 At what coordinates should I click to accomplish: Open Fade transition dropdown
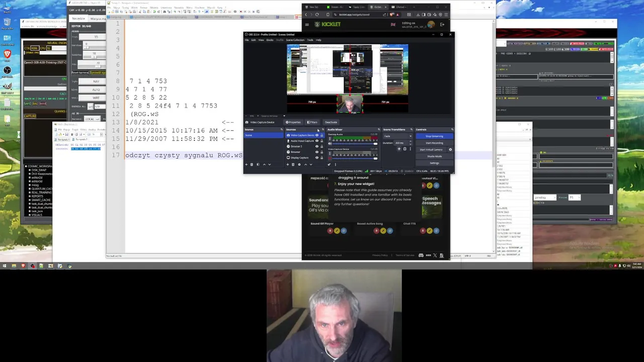pyautogui.click(x=398, y=136)
